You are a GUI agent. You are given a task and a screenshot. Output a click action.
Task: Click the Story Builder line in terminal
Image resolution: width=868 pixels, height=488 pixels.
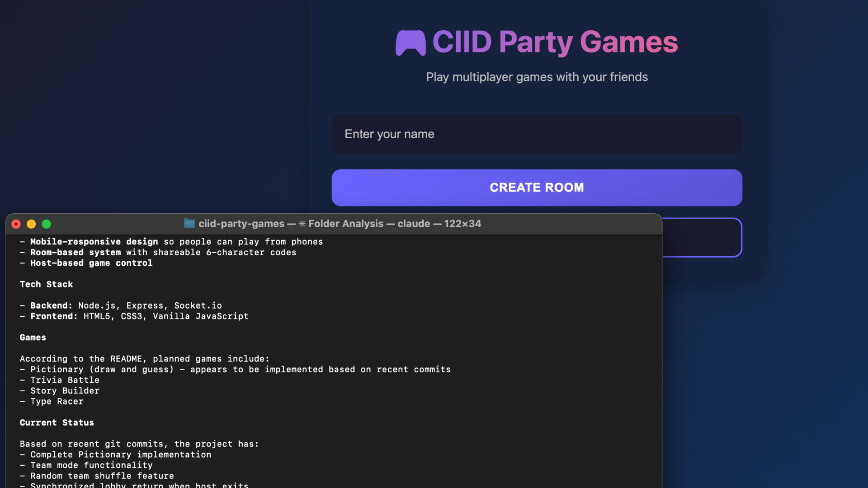pyautogui.click(x=65, y=391)
